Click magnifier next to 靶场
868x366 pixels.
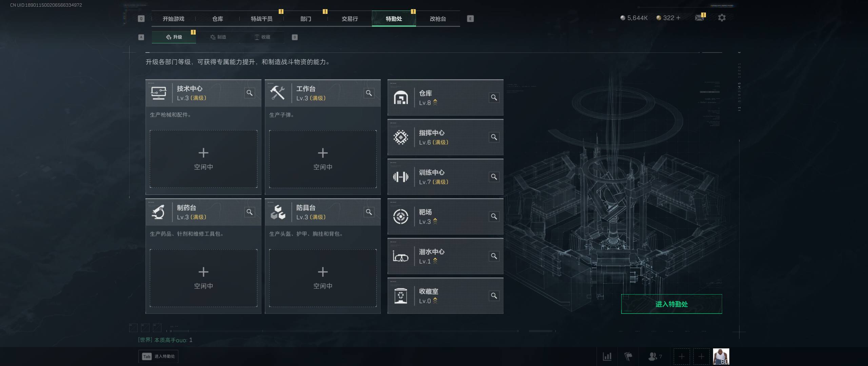(x=494, y=217)
